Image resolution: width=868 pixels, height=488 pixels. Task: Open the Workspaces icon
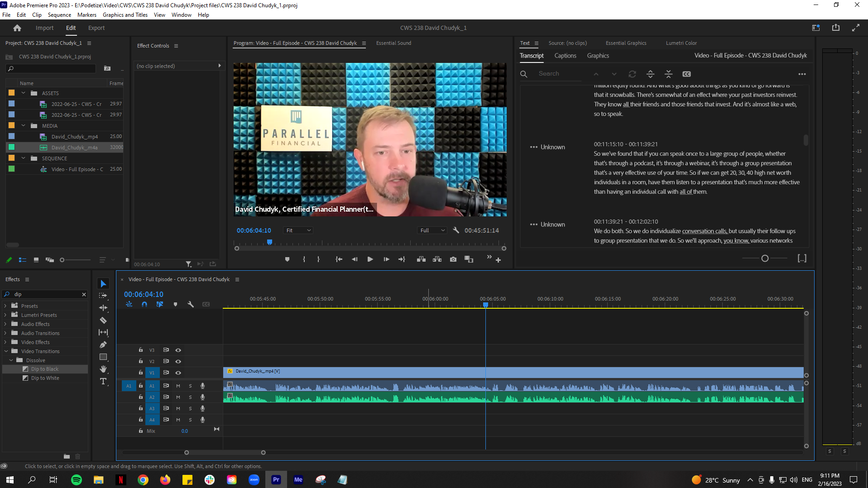tap(816, 28)
